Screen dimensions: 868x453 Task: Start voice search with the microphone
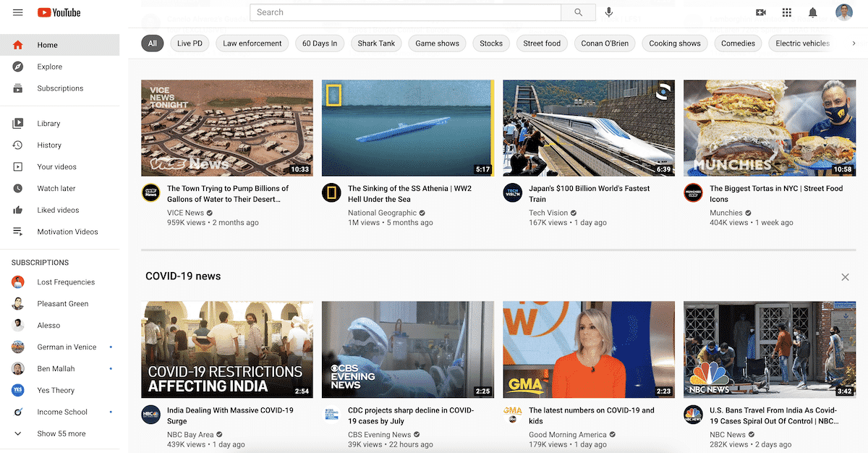(x=609, y=12)
